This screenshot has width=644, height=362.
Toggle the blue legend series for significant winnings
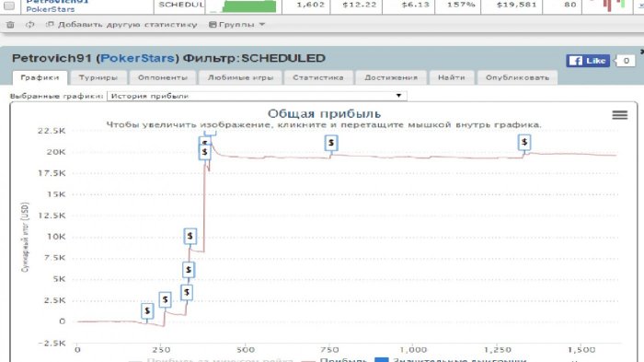click(452, 359)
